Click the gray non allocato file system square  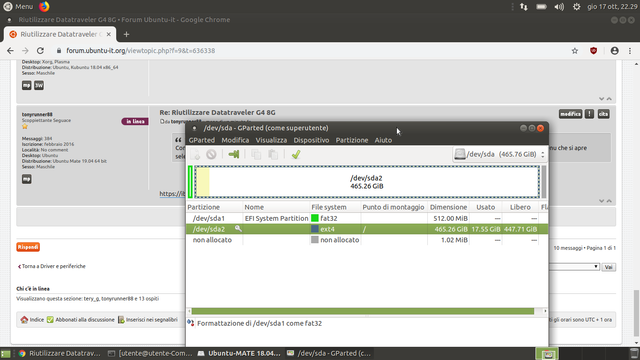click(315, 240)
